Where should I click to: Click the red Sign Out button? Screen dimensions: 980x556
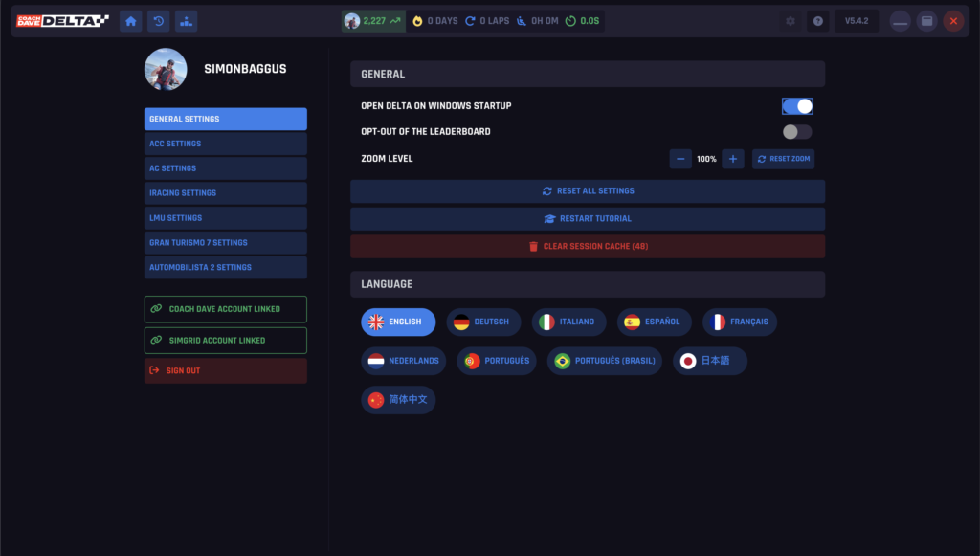[x=226, y=370]
